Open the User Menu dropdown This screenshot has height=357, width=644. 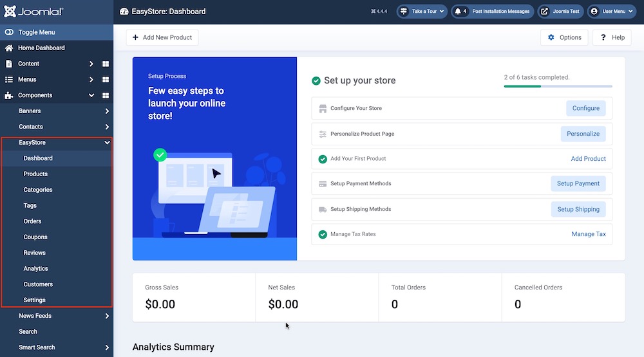611,12
